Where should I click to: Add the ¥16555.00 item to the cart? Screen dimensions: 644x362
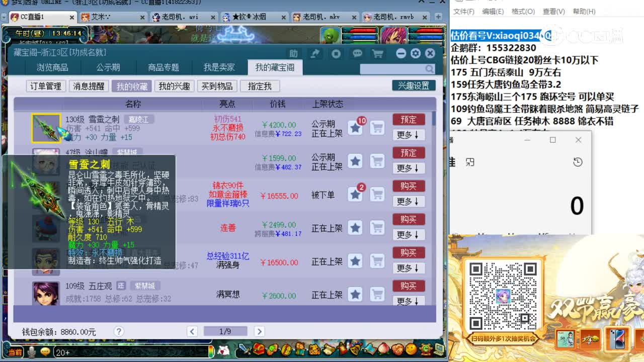(x=377, y=195)
